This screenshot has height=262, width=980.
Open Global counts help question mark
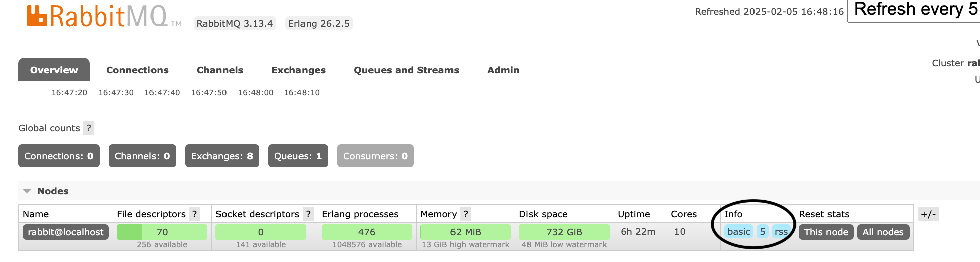[x=89, y=128]
